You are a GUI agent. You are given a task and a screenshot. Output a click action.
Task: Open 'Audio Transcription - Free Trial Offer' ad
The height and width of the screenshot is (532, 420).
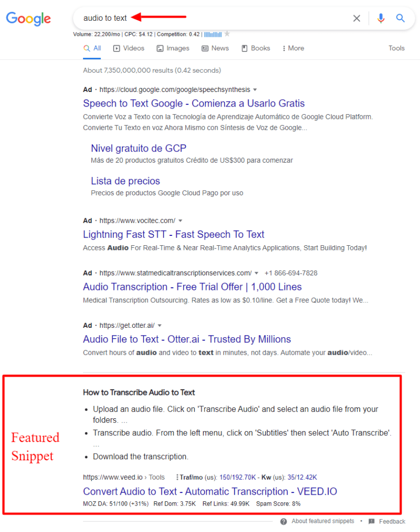pos(192,287)
